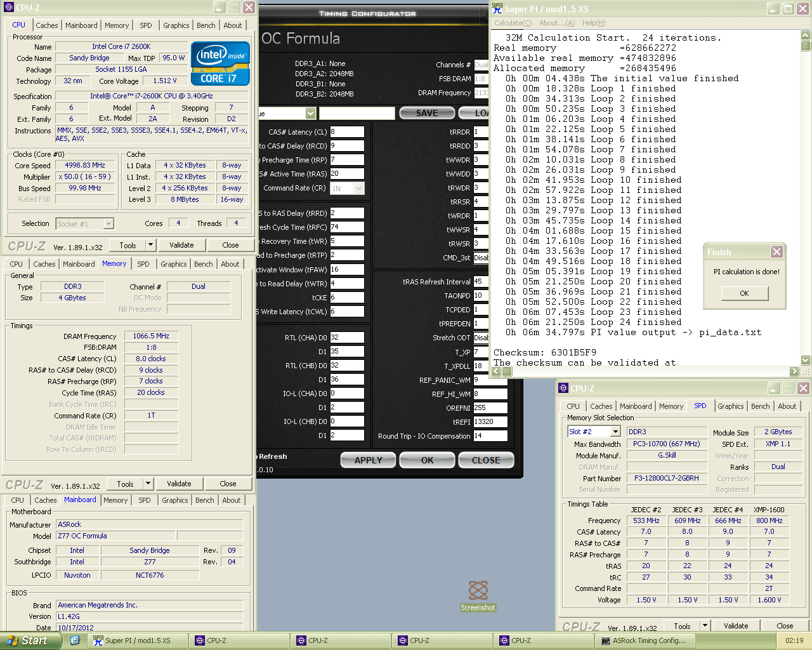812x650 pixels.
Task: Open the Calculate menu in Super PI
Action: pos(513,23)
